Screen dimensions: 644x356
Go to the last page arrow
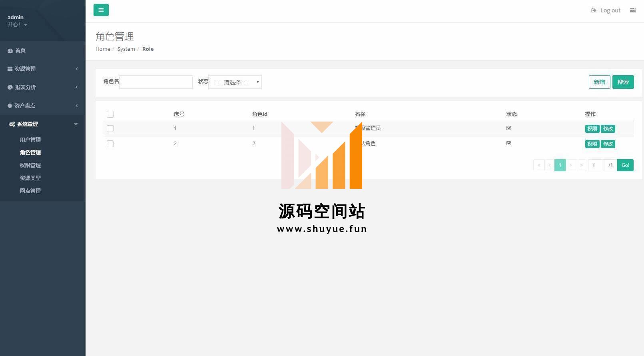click(x=581, y=165)
